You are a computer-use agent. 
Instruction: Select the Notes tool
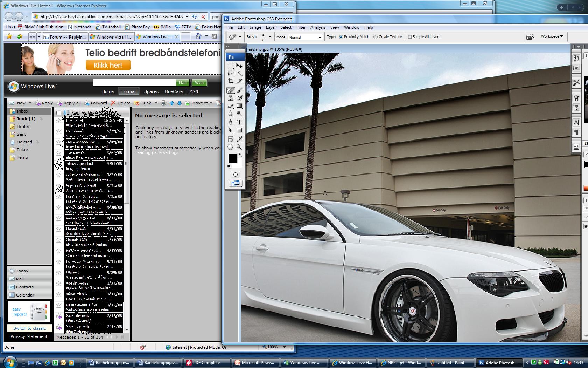(x=231, y=139)
